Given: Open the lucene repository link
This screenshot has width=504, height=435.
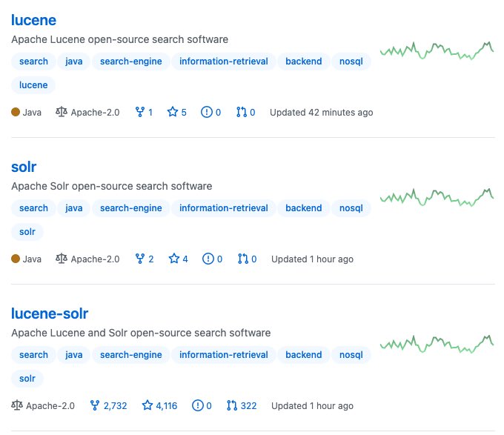Looking at the screenshot, I should point(34,20).
